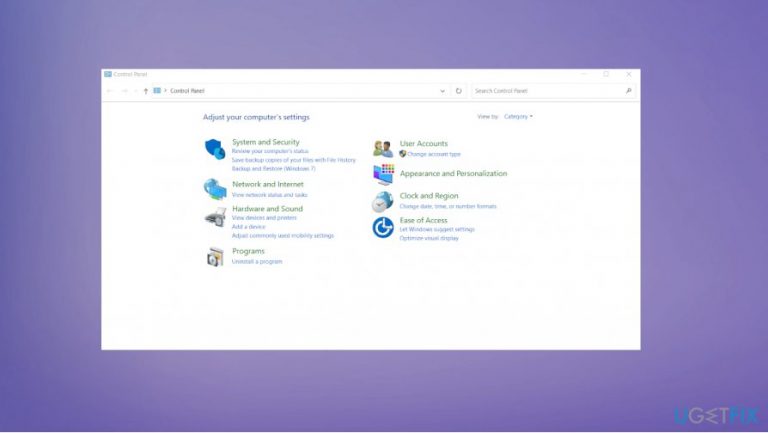Open the System and Security shield icon

coord(215,149)
